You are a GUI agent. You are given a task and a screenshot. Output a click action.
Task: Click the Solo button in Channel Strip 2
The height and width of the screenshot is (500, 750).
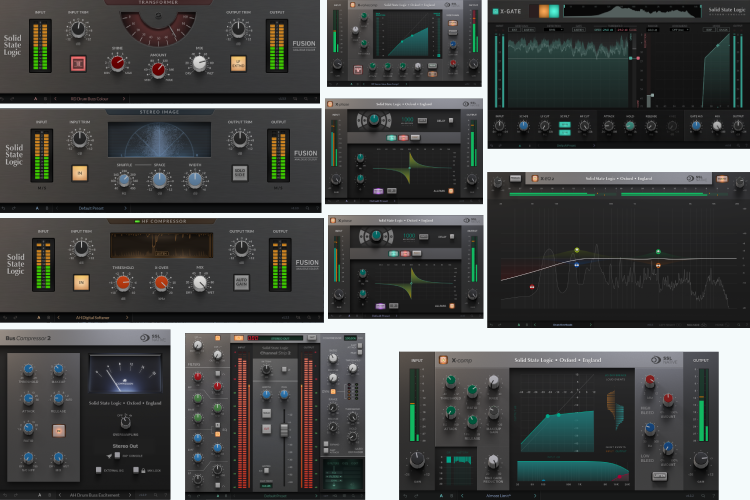coord(266,413)
